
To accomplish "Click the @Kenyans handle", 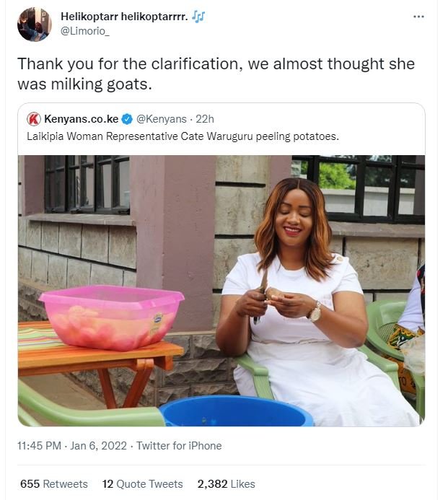I will coord(160,118).
